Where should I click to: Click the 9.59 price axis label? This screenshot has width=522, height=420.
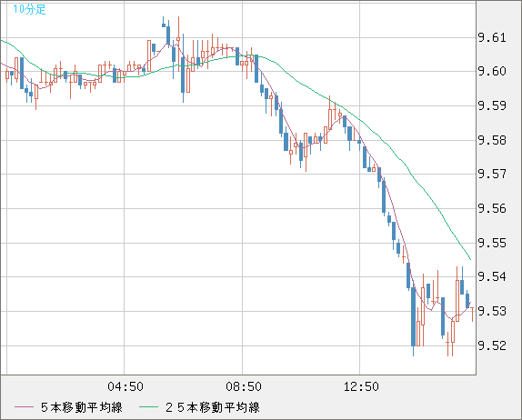[492, 105]
